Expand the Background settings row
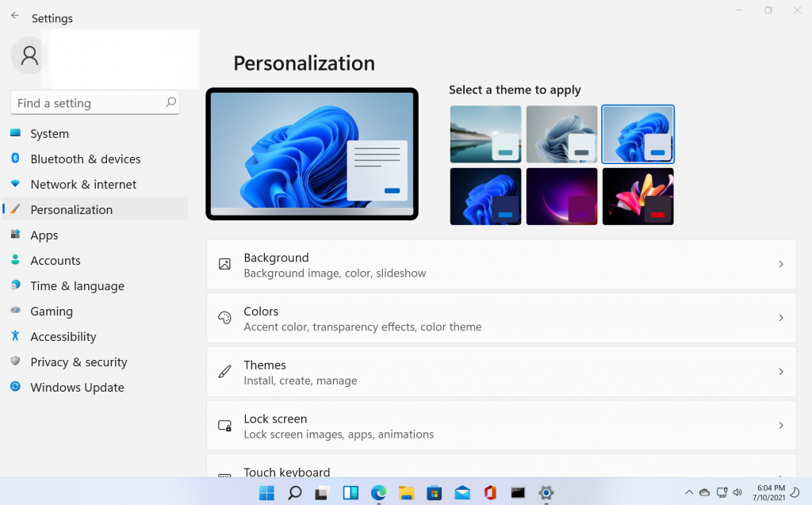812x505 pixels. [501, 264]
